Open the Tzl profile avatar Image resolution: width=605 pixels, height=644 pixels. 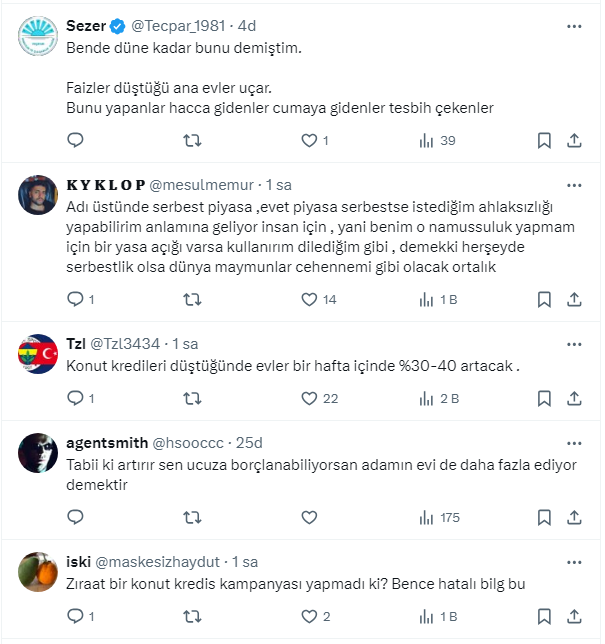click(x=38, y=352)
